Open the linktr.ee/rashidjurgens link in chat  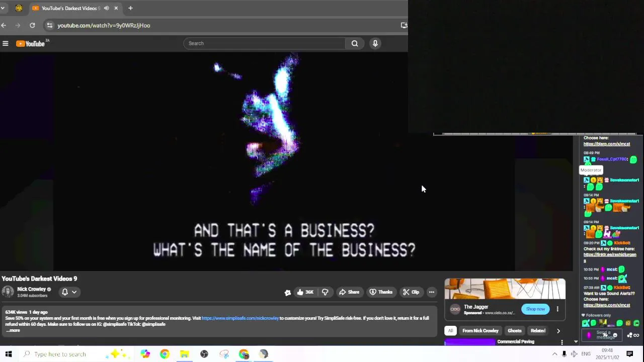[609, 257]
